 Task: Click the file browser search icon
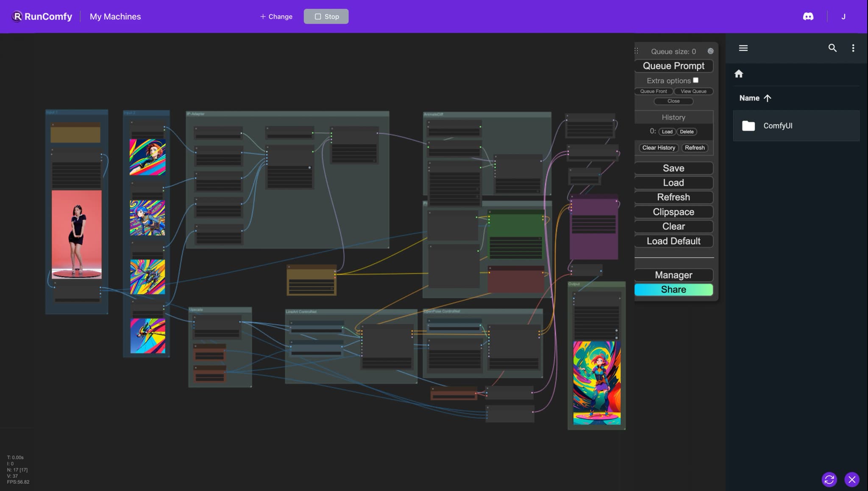click(x=832, y=48)
